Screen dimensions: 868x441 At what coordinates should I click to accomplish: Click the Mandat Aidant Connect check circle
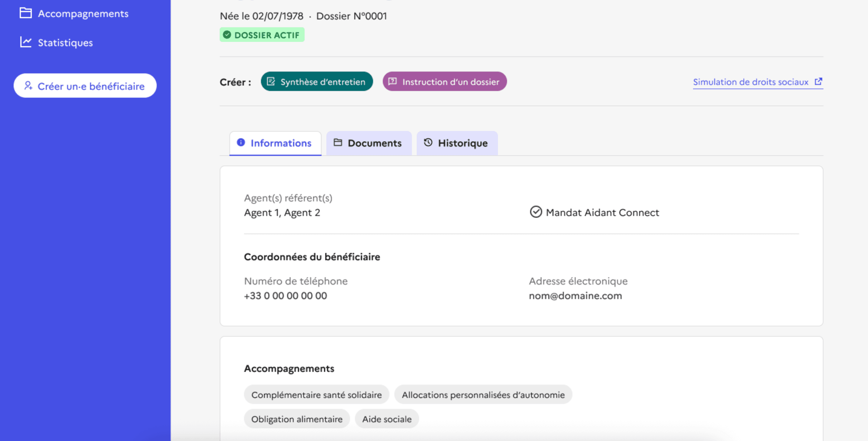(x=536, y=212)
